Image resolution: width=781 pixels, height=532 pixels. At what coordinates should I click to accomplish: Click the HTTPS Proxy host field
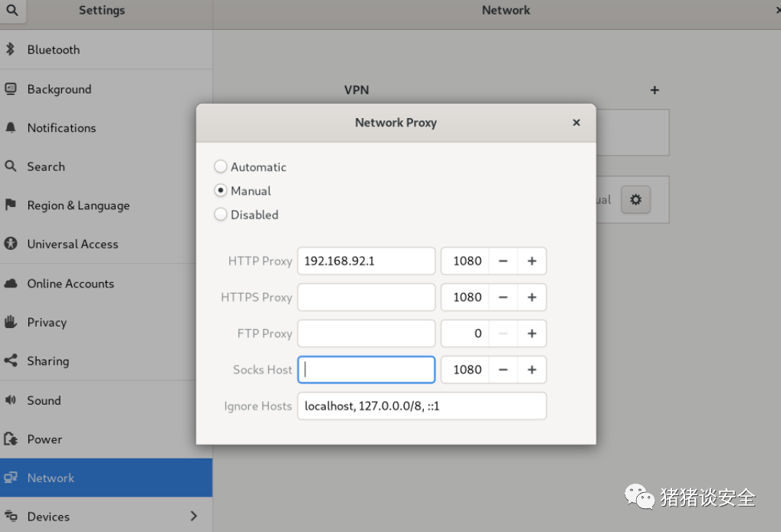pos(366,297)
